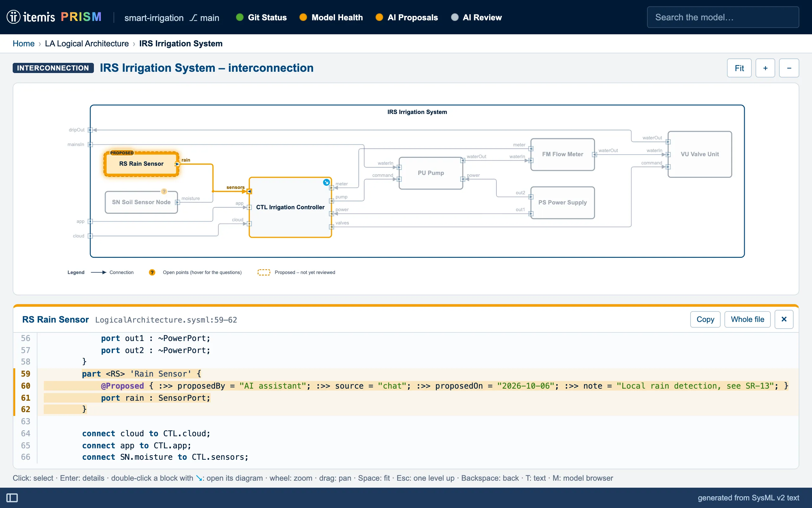Select the PU Pump block
This screenshot has height=508, width=812.
[x=431, y=173]
